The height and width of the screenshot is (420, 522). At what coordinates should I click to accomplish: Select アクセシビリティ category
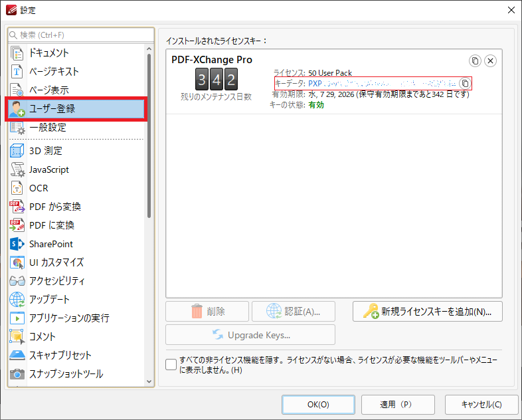pos(76,281)
